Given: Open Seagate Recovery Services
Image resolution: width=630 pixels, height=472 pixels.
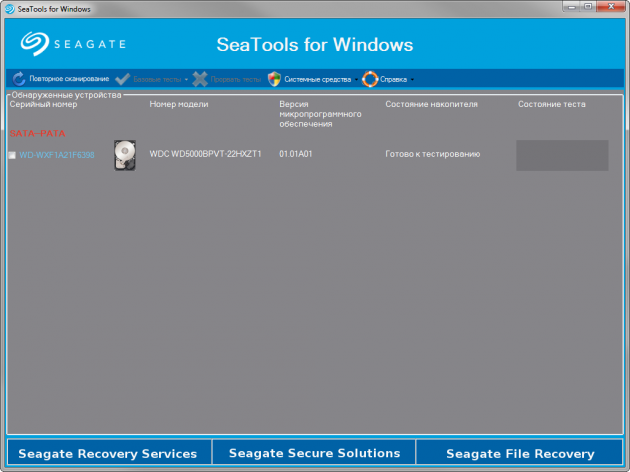Looking at the screenshot, I should [108, 453].
